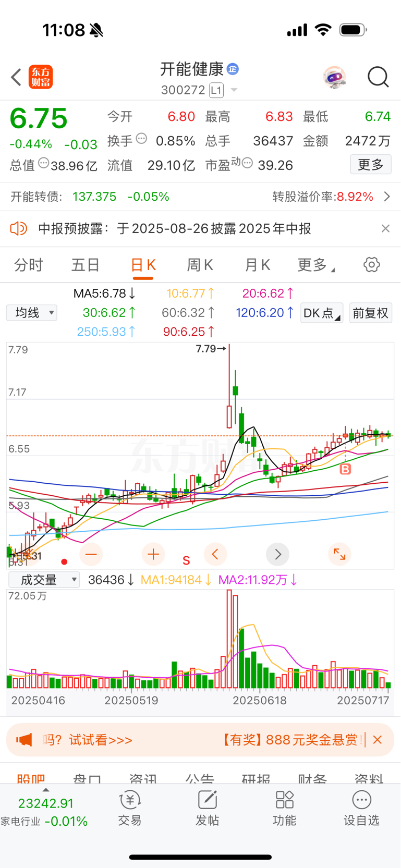This screenshot has height=868, width=401.
Task: Open chart settings gear icon
Action: click(372, 265)
